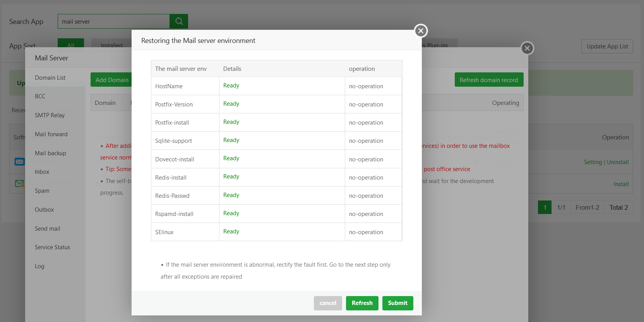The image size is (644, 322).
Task: Click the From1-2 pagination label
Action: click(x=587, y=207)
